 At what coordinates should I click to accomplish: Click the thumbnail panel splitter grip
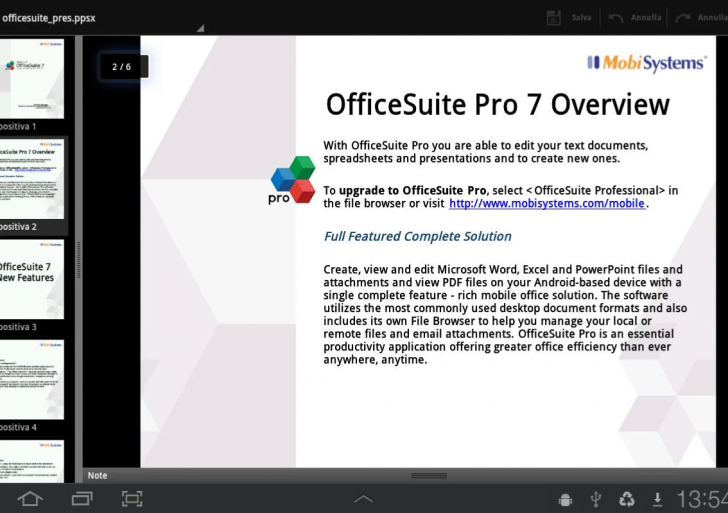coord(79,260)
